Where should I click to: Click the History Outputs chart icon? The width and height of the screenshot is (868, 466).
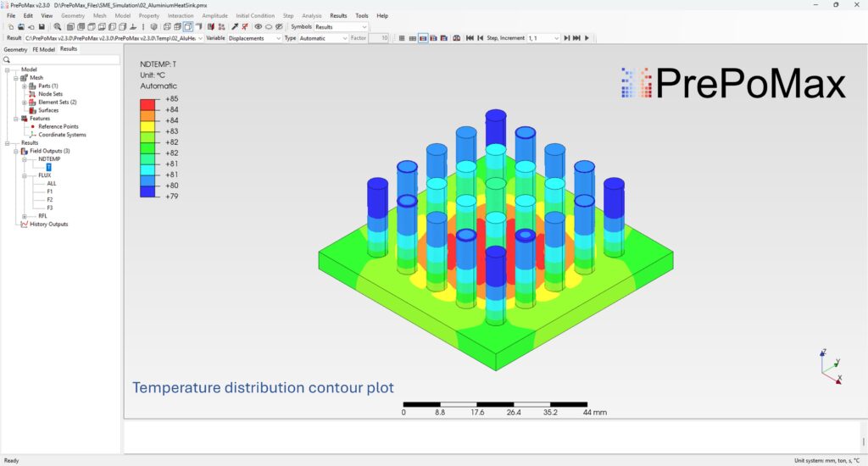point(24,225)
